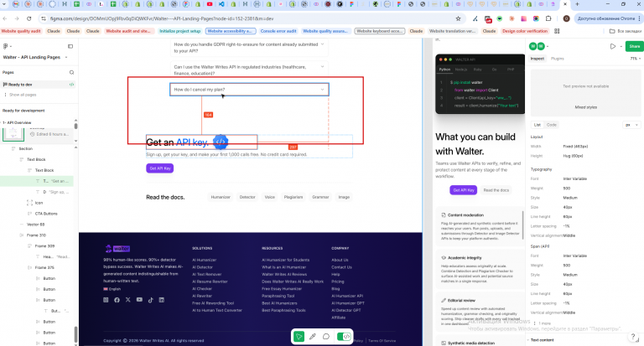This screenshot has width=644, height=346.
Task: Open the help question mark button
Action: [633, 337]
